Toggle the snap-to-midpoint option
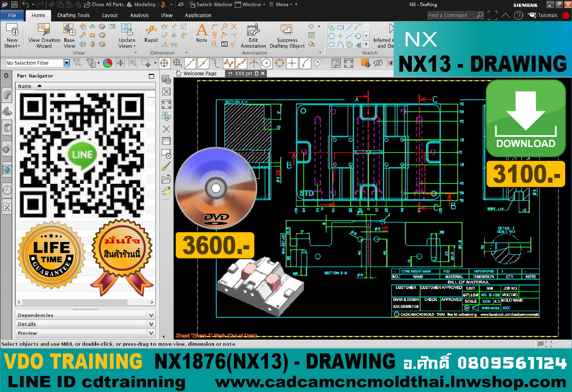 click(x=203, y=63)
